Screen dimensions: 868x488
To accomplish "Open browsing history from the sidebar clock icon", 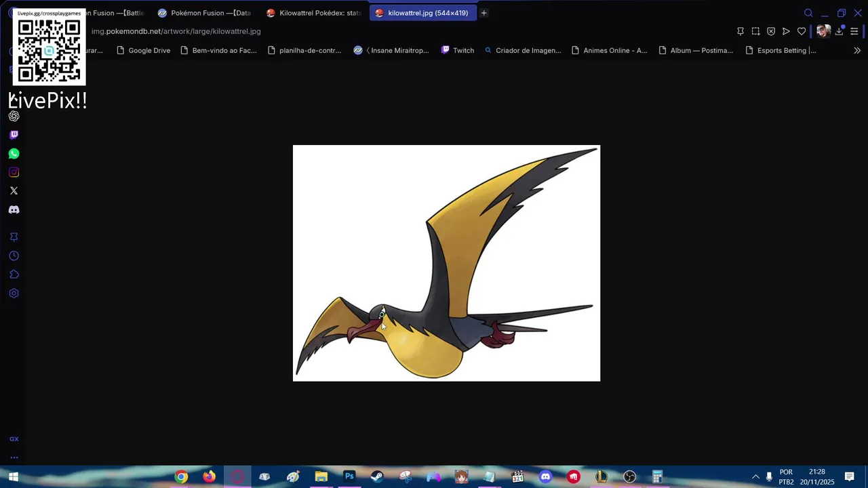I will [14, 256].
